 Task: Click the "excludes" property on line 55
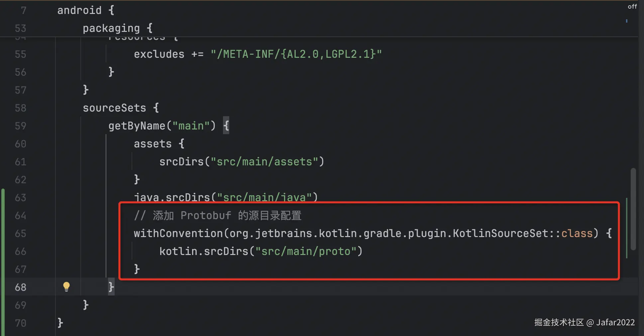(159, 54)
